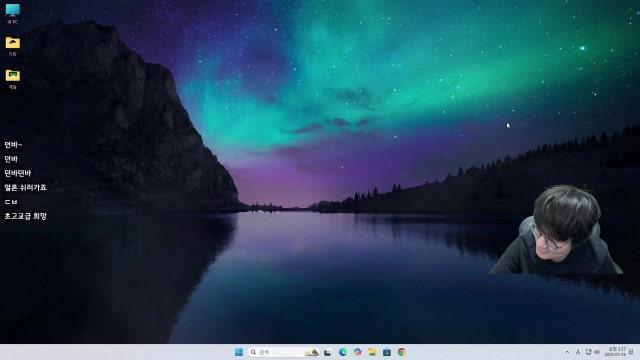This screenshot has height=360, width=640.
Task: Click the input language indicator in tray
Action: [x=578, y=352]
